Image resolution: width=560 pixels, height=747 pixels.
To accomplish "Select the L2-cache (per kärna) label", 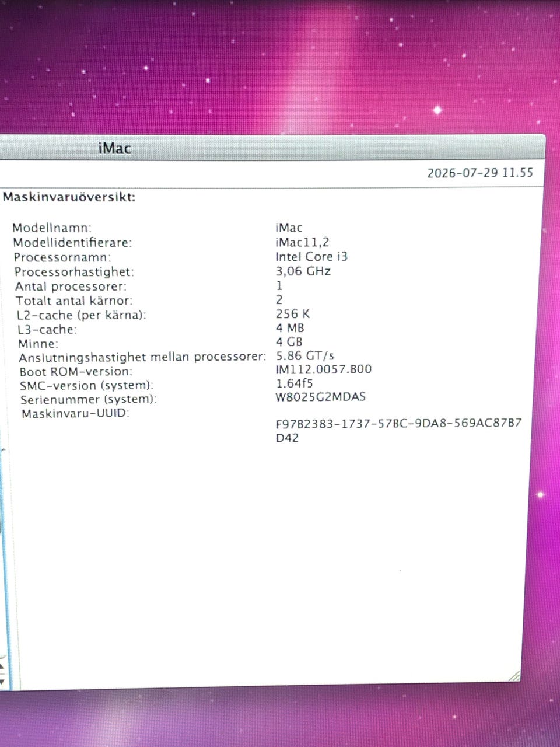I will [81, 315].
